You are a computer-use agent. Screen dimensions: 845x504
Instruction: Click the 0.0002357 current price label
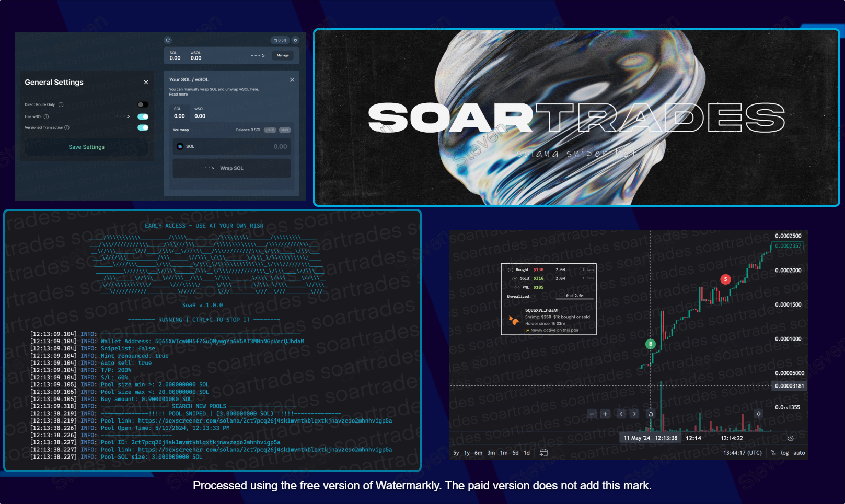pyautogui.click(x=788, y=246)
